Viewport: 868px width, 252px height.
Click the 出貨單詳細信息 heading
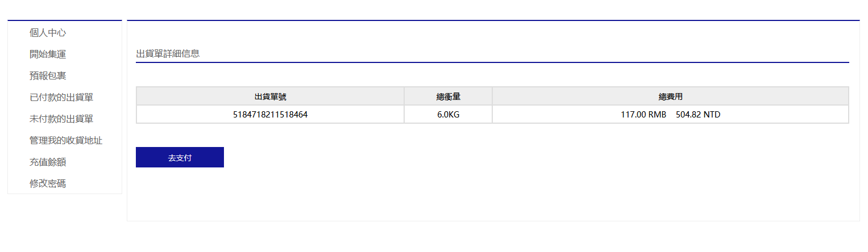pyautogui.click(x=168, y=54)
